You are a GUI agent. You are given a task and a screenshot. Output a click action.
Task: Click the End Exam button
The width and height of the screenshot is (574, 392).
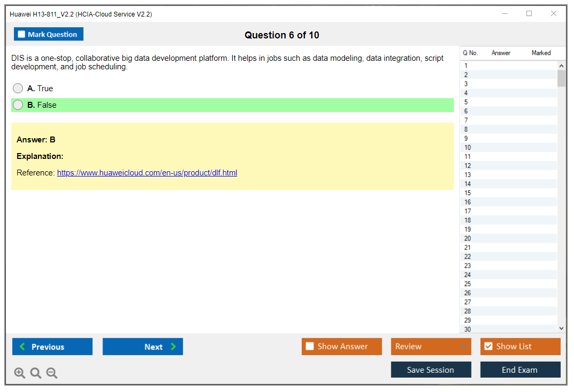tap(520, 370)
